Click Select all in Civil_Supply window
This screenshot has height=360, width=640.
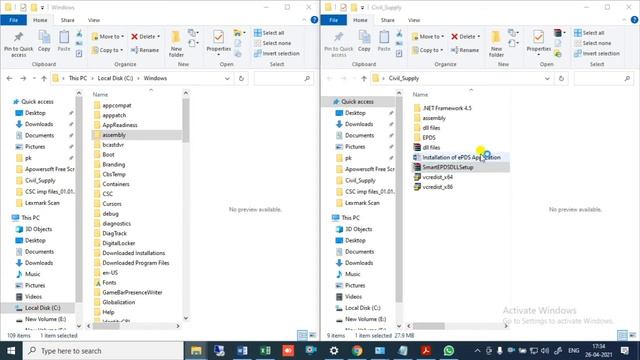point(589,33)
